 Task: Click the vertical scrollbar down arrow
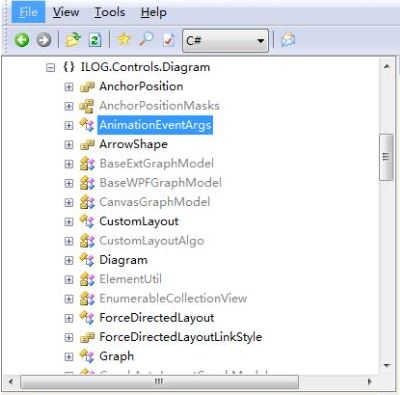pos(387,366)
